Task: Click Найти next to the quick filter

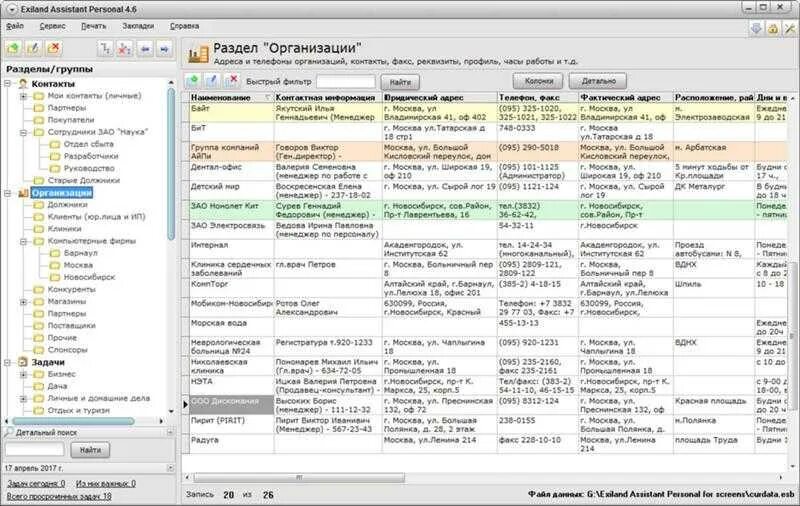Action: tap(400, 82)
